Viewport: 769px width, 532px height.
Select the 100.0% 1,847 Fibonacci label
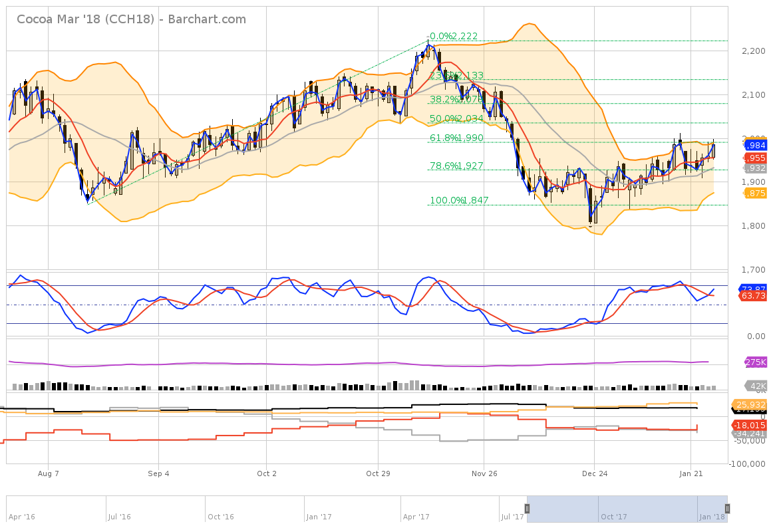coord(459,200)
